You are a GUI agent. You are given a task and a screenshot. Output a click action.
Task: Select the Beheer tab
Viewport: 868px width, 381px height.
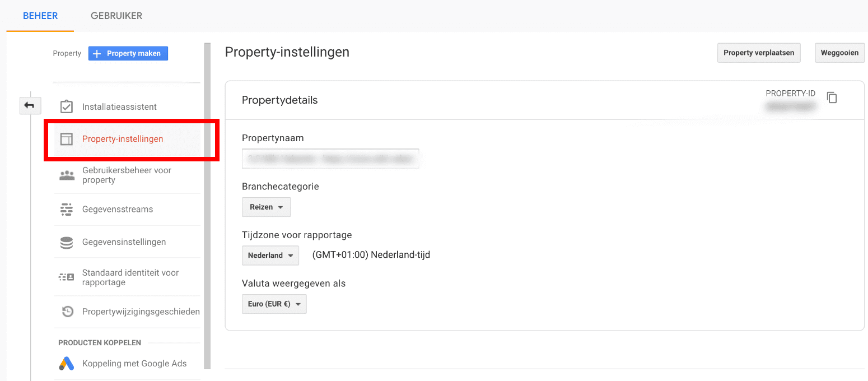(x=40, y=16)
